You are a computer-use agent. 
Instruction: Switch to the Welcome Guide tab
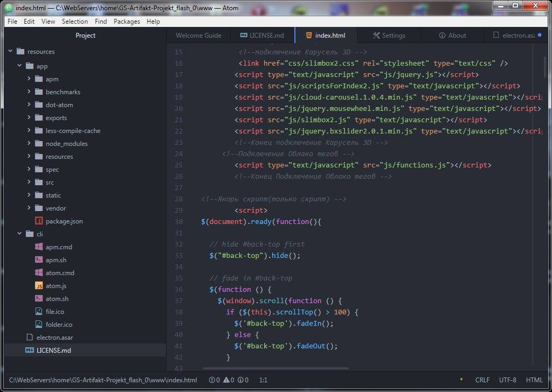[x=198, y=35]
